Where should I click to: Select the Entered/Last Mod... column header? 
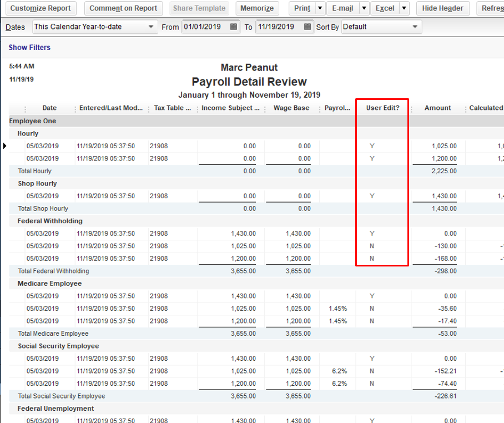click(x=111, y=108)
